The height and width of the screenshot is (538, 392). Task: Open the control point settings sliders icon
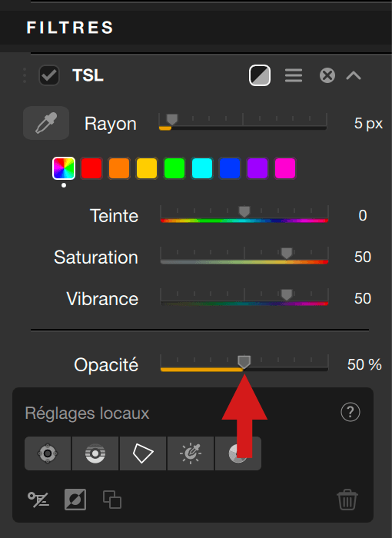pos(38,500)
